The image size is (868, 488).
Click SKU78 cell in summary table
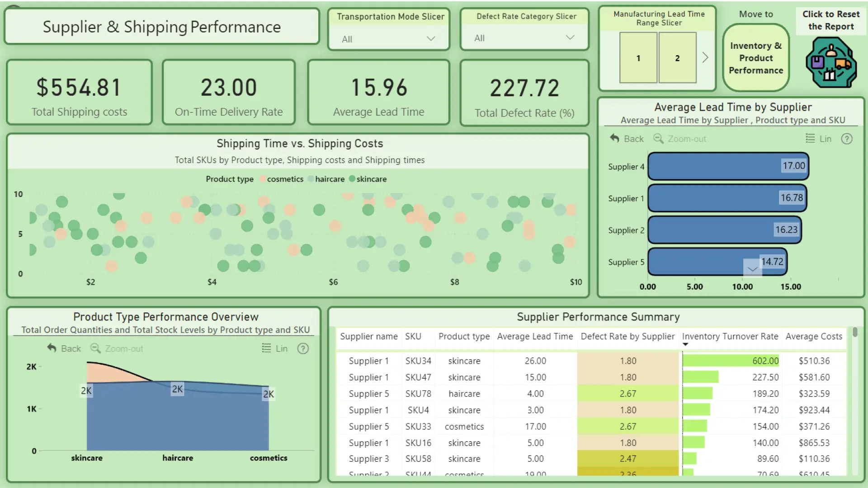click(x=418, y=394)
